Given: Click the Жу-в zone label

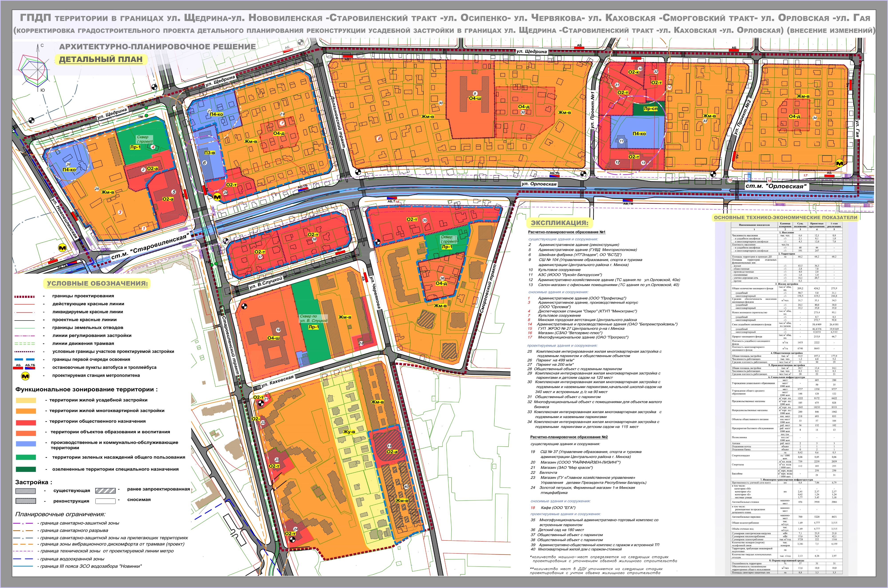Looking at the screenshot, I should pos(349,432).
